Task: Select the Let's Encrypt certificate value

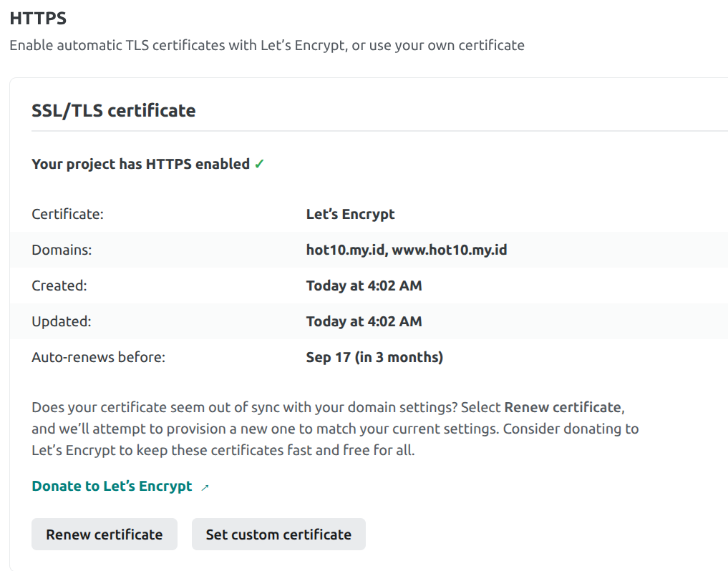Action: pos(351,214)
